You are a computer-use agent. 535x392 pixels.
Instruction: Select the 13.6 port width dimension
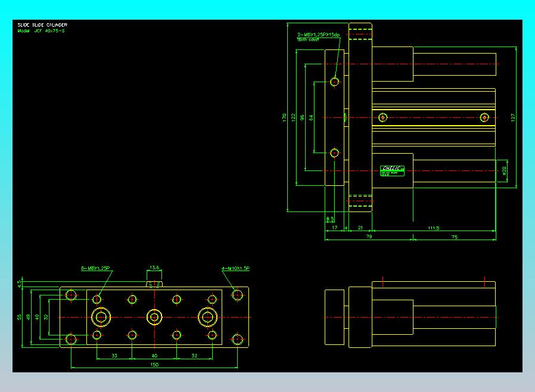click(154, 267)
